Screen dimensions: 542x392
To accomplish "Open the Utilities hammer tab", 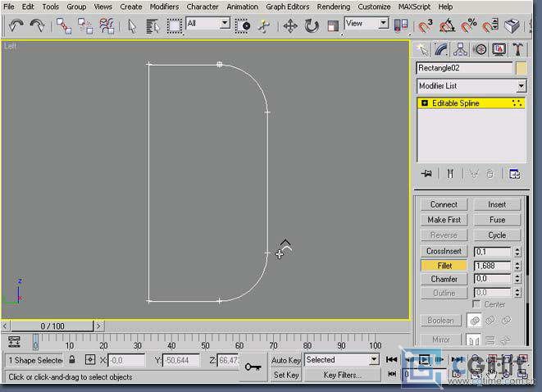I will [517, 49].
